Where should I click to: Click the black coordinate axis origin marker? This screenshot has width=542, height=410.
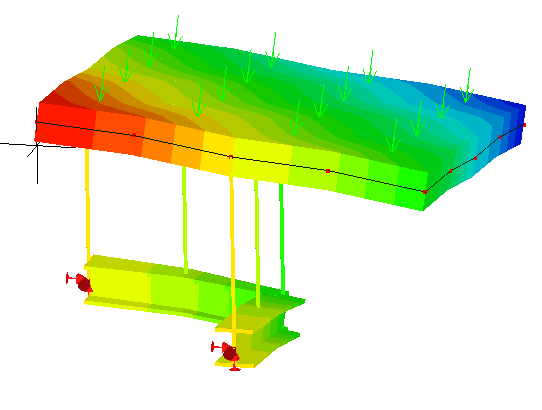click(37, 145)
